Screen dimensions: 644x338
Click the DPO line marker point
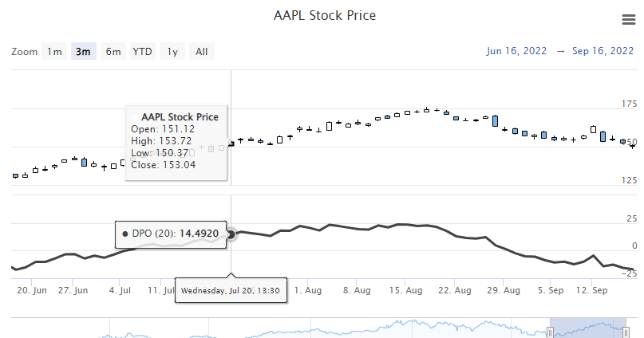point(231,234)
